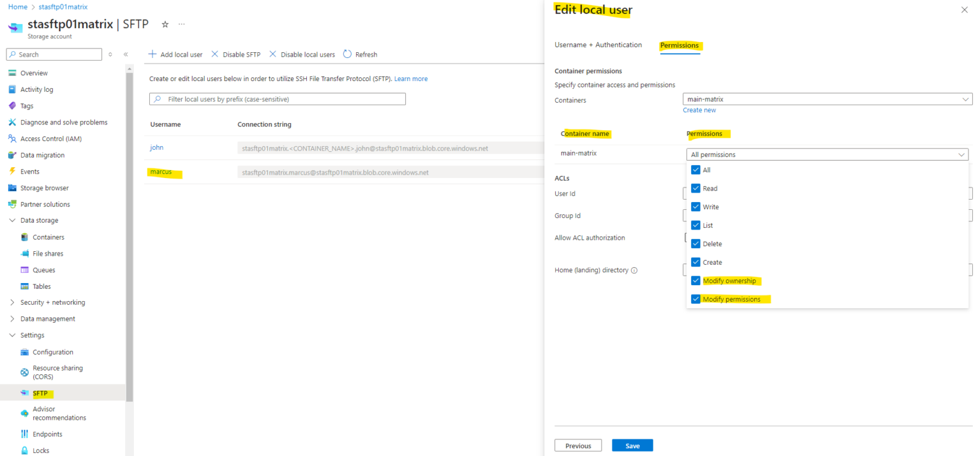Uncheck the Modify ownership permission
Viewport: 980px width, 456px height.
tap(695, 281)
